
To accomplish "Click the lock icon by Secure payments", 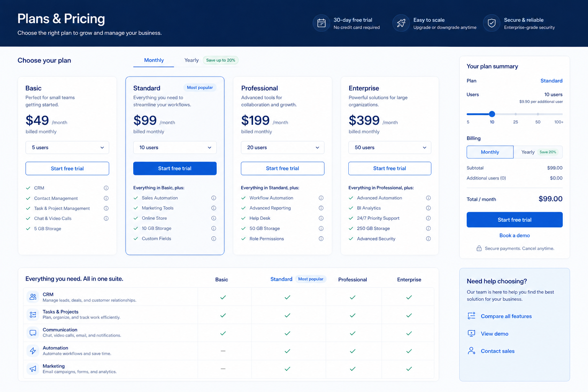I will click(x=479, y=248).
